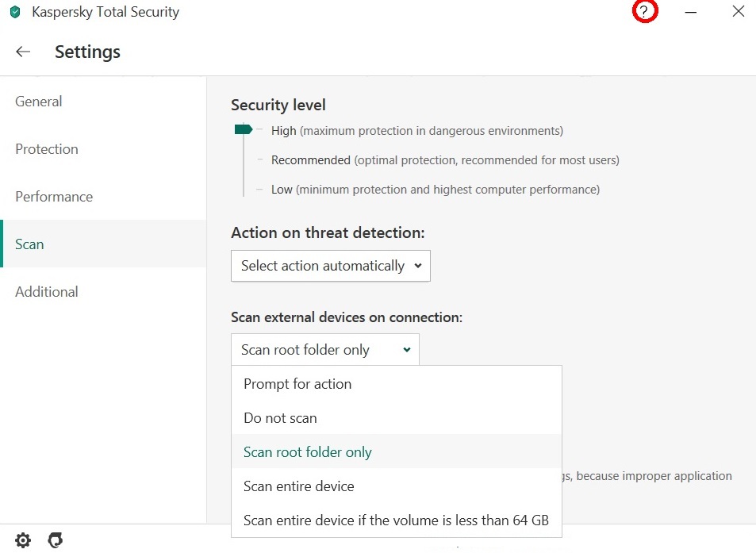This screenshot has height=553, width=756.
Task: Go back using the left arrow
Action: coord(23,52)
